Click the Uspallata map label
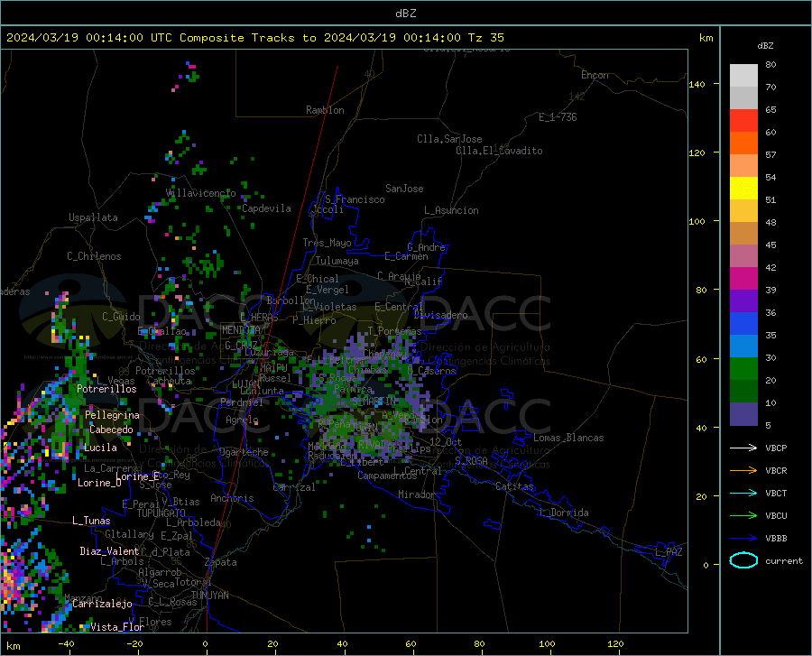Screen dimensions: 812x656 [x=93, y=217]
